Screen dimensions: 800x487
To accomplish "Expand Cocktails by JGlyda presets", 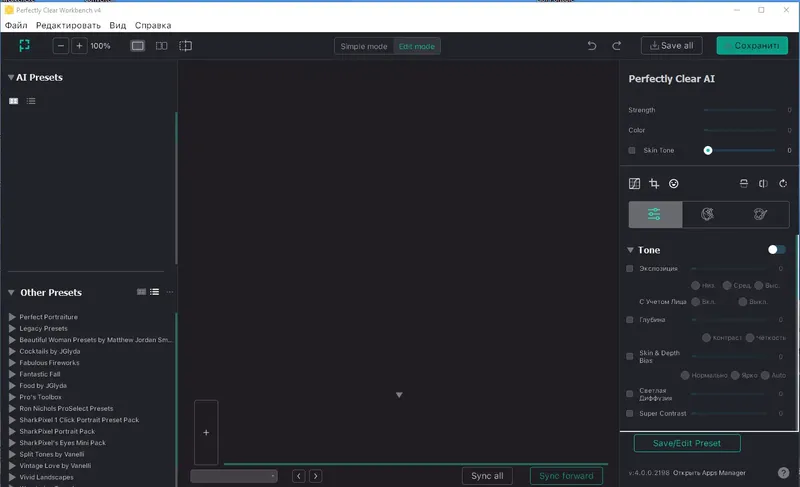I will pos(12,351).
